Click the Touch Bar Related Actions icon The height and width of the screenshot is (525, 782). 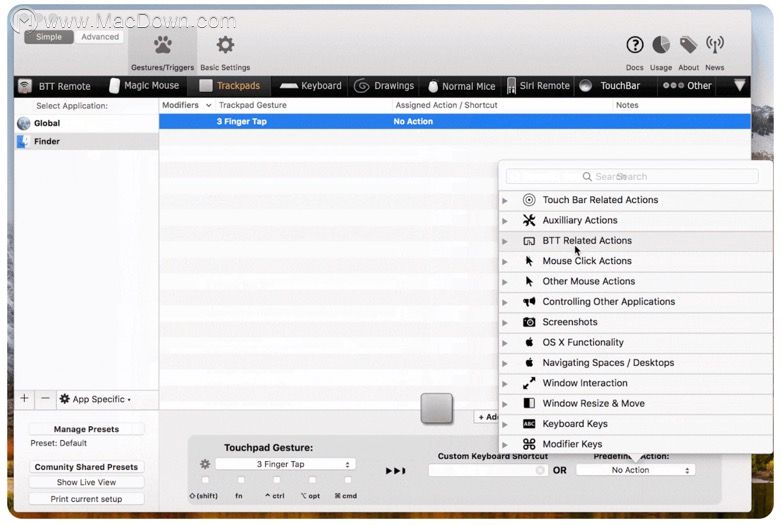point(529,200)
